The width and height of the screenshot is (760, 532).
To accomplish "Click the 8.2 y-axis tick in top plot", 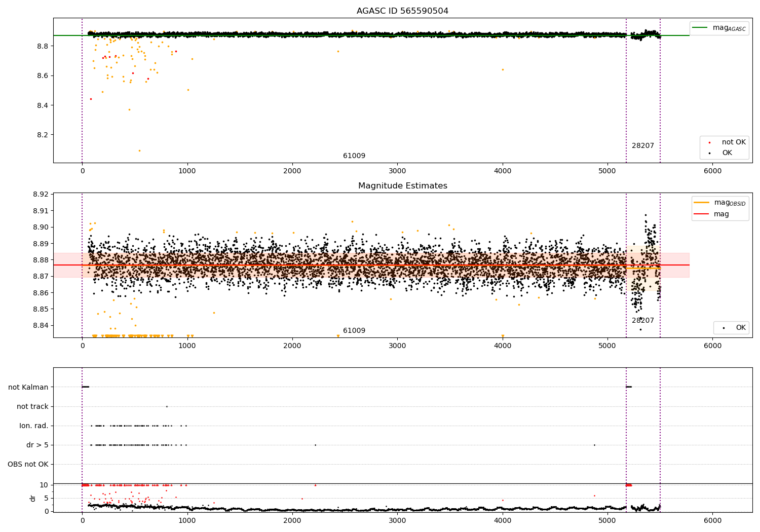I will tap(43, 135).
